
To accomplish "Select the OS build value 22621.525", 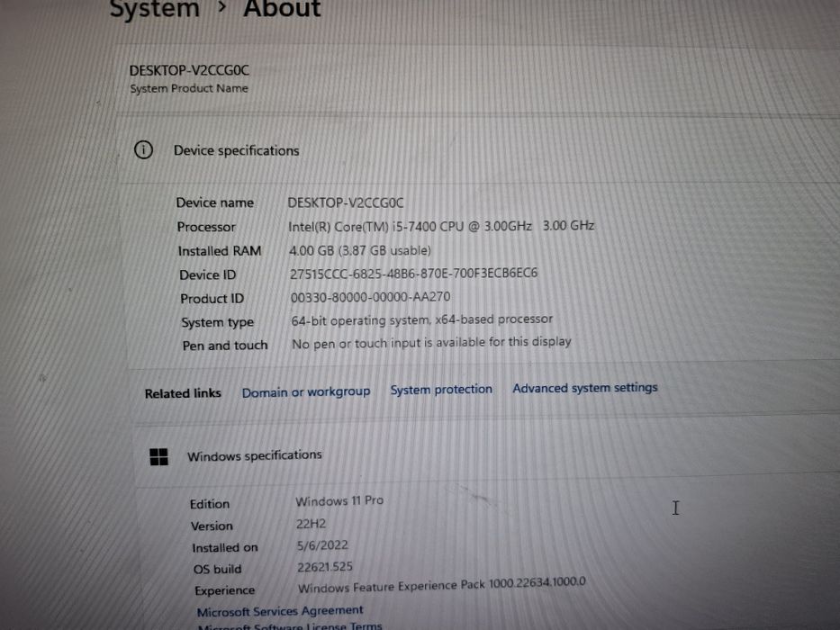I will point(325,567).
